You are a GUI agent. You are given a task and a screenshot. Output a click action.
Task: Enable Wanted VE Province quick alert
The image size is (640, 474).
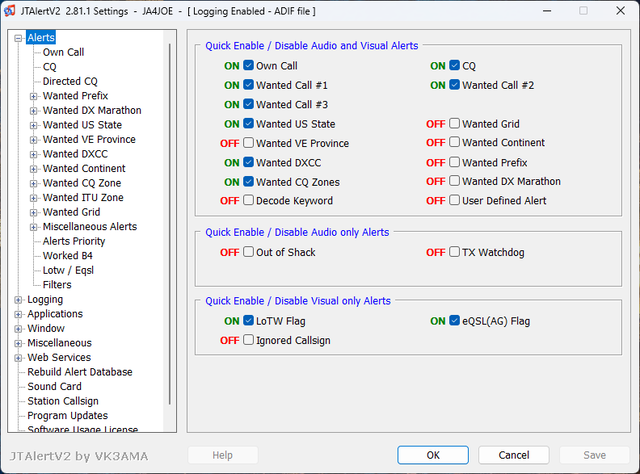pyautogui.click(x=249, y=143)
